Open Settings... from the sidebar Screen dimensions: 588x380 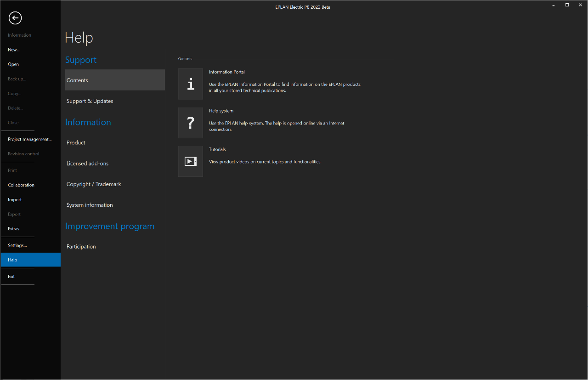(17, 245)
